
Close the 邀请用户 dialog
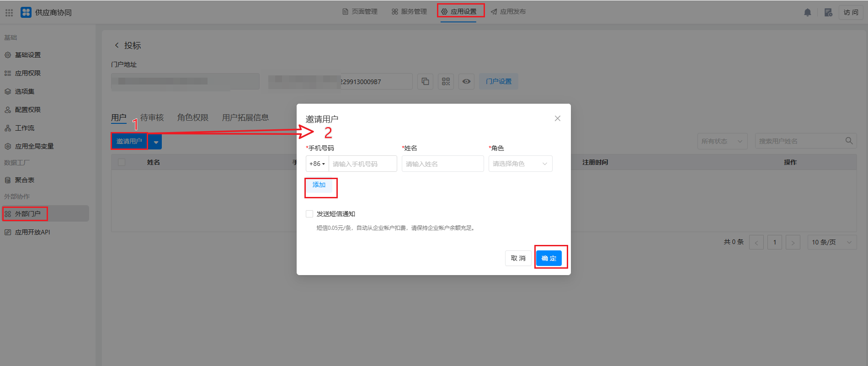point(557,118)
